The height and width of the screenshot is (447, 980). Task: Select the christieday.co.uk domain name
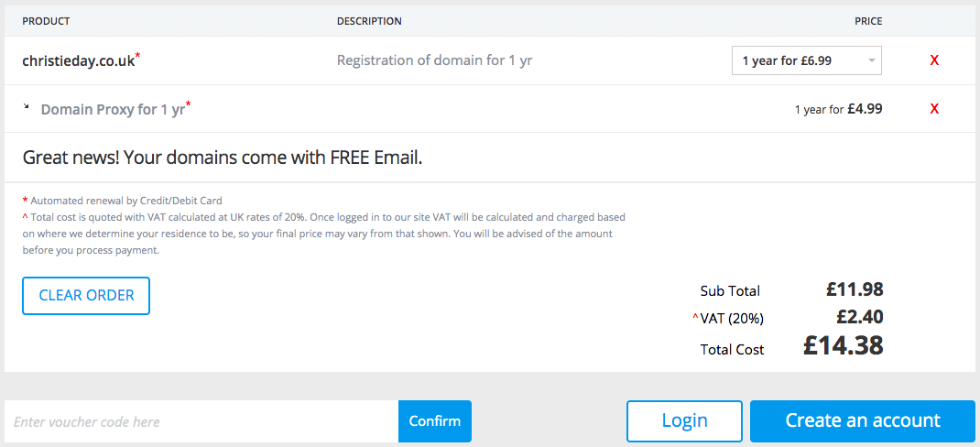[x=79, y=60]
